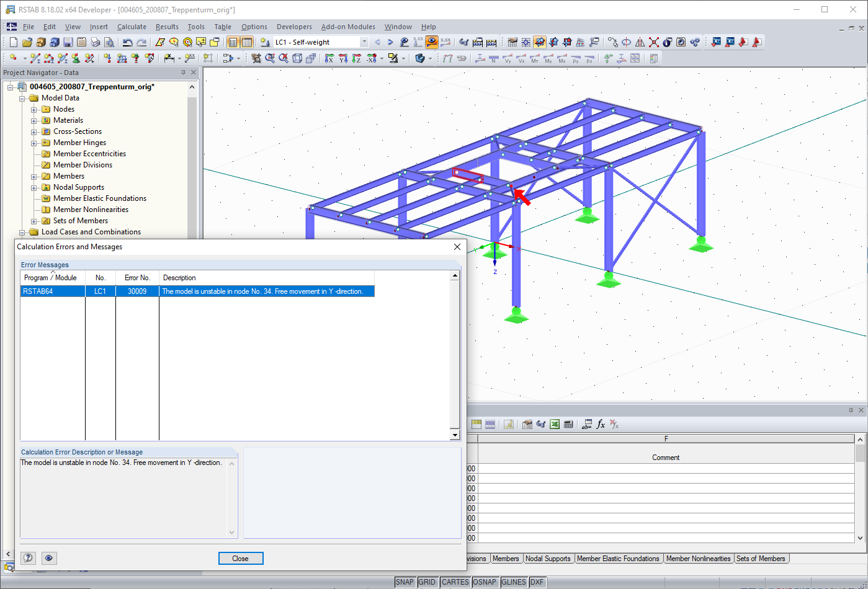Open the Results menu
This screenshot has width=868, height=589.
(x=167, y=27)
